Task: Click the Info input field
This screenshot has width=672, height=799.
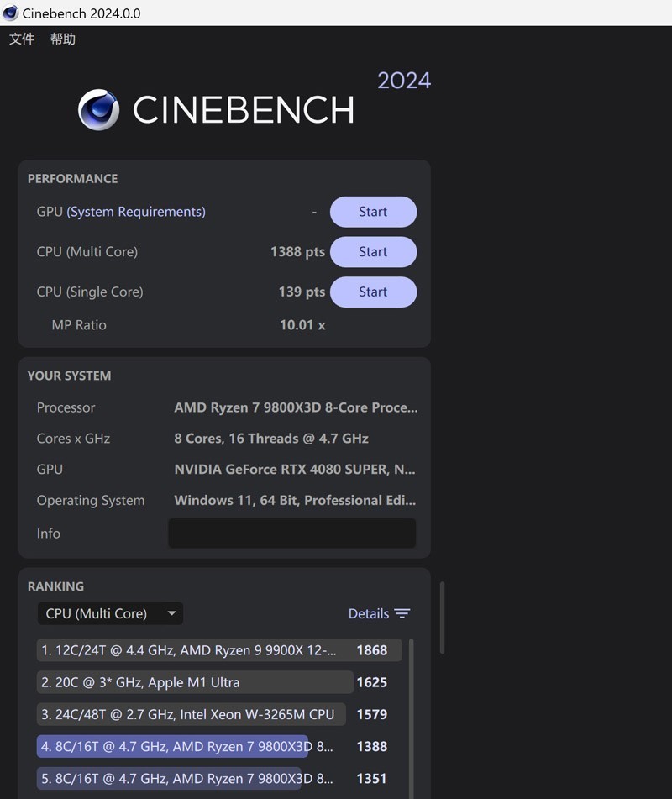Action: [x=292, y=533]
